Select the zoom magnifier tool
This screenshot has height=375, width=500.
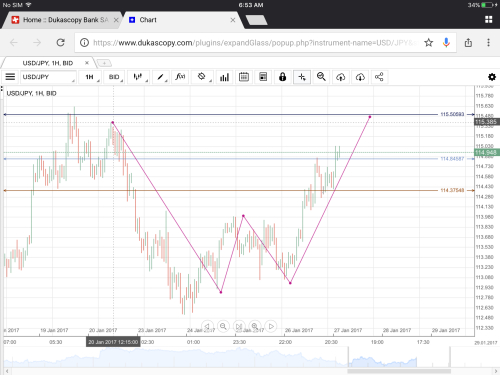coord(321,77)
